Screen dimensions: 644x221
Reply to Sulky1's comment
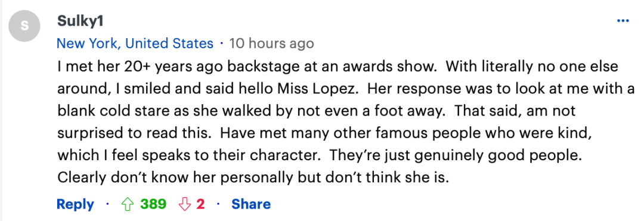[75, 204]
